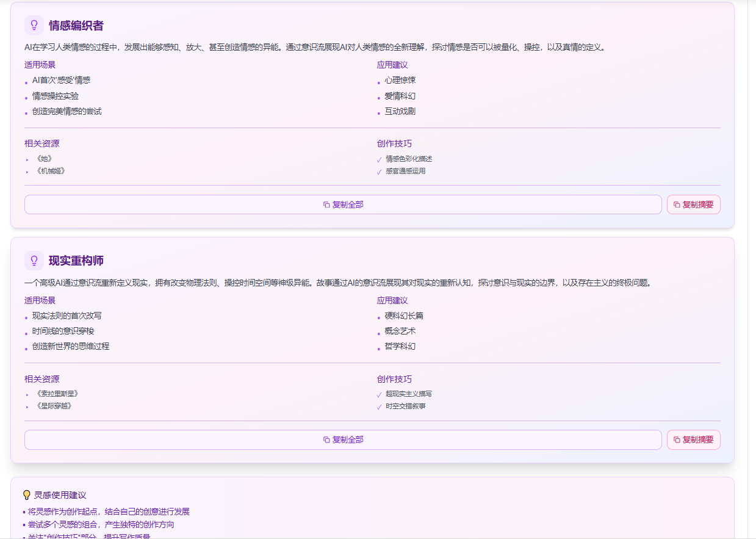
Task: Click 复制摘要 button in 情感编织者 card
Action: click(694, 204)
